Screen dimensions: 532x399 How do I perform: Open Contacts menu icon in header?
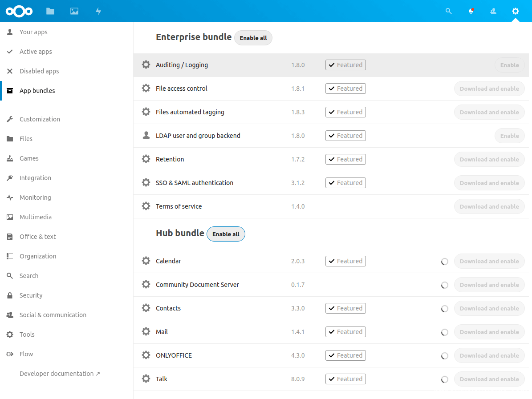pos(493,11)
